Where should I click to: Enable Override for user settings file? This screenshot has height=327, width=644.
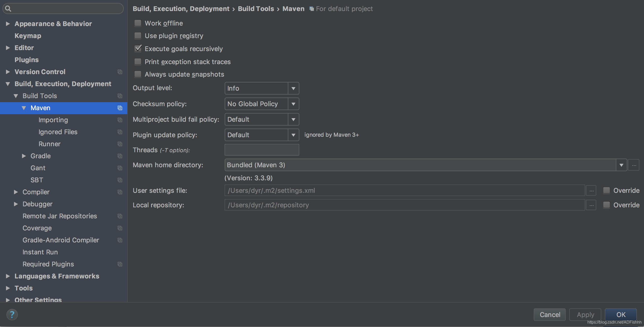click(x=607, y=190)
